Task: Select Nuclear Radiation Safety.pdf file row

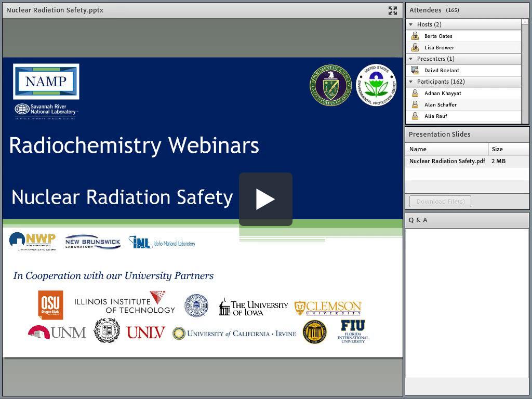Action: click(x=467, y=161)
